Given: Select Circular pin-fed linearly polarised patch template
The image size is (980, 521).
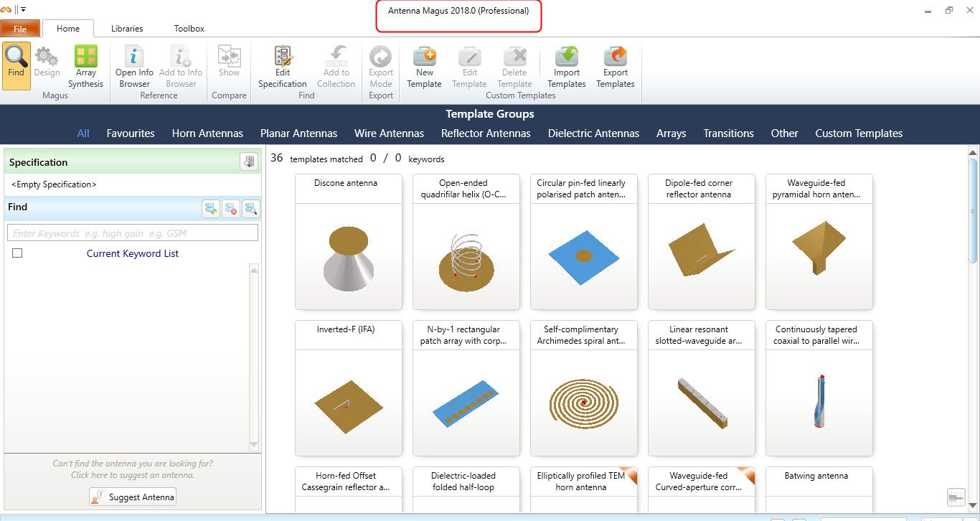Looking at the screenshot, I should [x=584, y=242].
